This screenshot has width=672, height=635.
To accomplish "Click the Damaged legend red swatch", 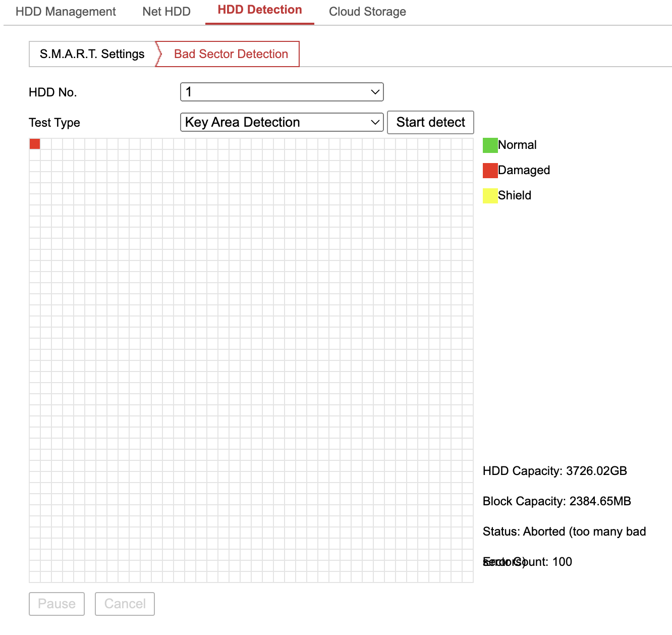I will coord(489,170).
